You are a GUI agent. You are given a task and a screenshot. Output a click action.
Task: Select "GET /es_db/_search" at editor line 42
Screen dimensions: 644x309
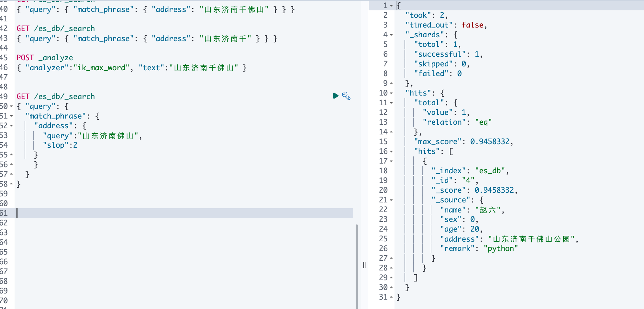click(x=56, y=29)
